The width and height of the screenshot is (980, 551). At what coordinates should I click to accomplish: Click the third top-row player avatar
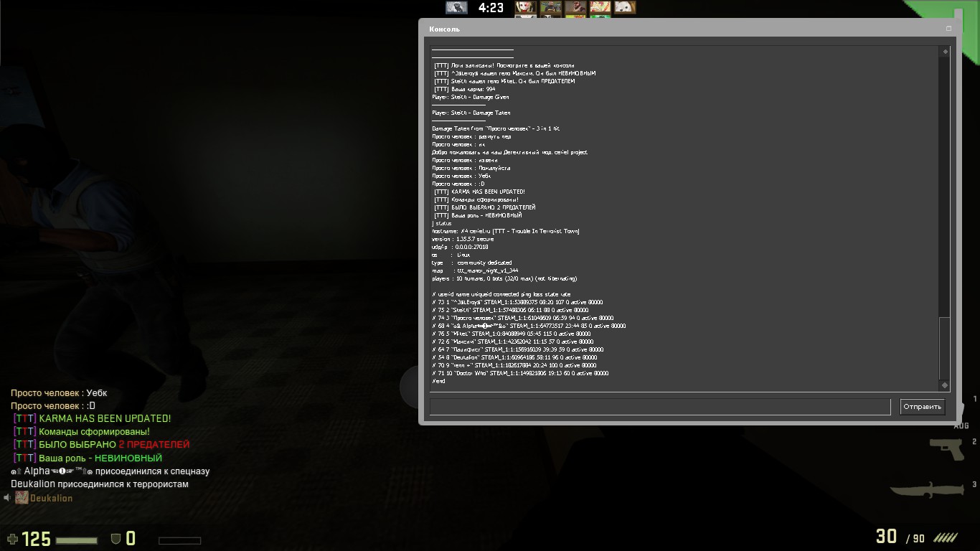(x=575, y=8)
